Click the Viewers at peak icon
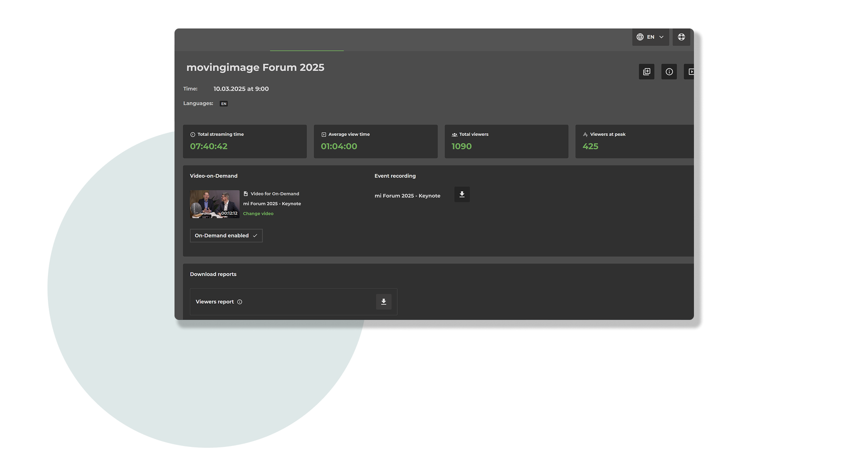Screen dimensions: 868x455 [585, 135]
